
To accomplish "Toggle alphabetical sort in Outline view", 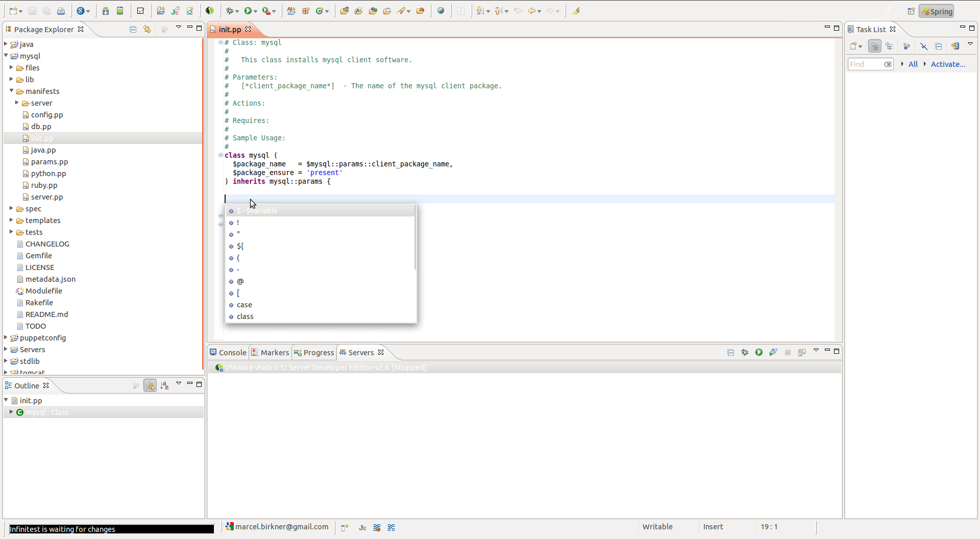I will 164,385.
